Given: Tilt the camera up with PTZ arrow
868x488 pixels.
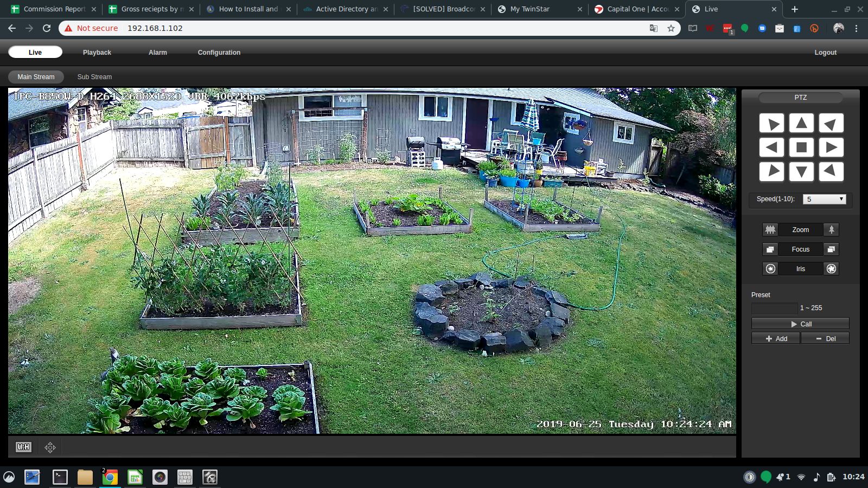Looking at the screenshot, I should [801, 124].
